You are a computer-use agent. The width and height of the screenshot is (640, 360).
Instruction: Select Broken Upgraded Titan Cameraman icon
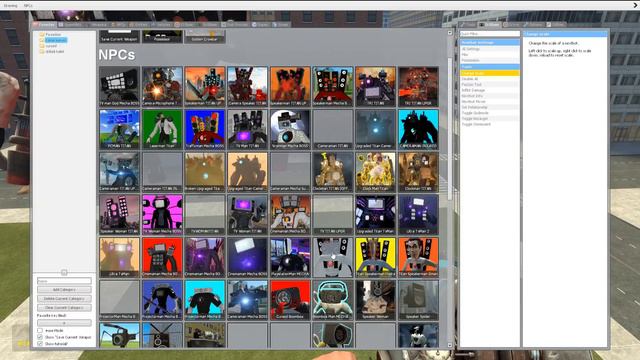click(x=205, y=172)
